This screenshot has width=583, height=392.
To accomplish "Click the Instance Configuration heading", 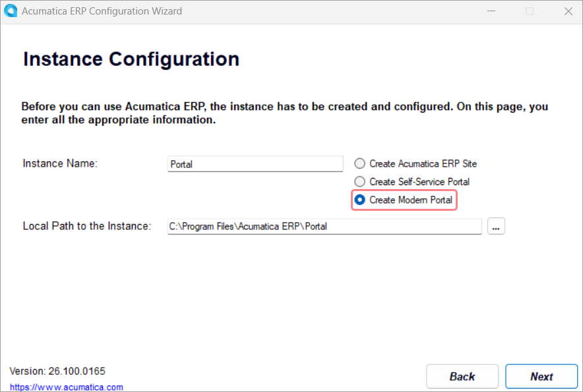I will [x=131, y=59].
